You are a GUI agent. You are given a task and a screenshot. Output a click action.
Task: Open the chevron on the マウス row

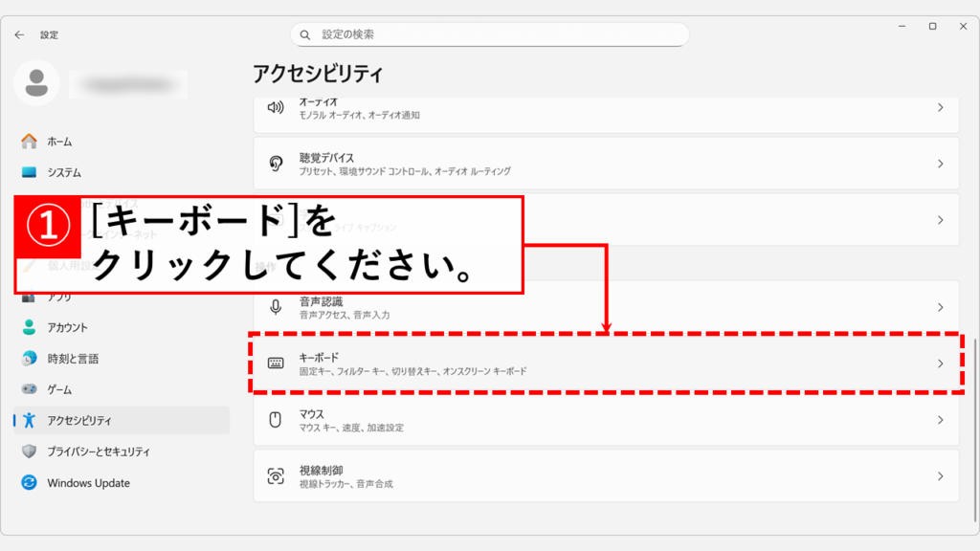pyautogui.click(x=940, y=420)
